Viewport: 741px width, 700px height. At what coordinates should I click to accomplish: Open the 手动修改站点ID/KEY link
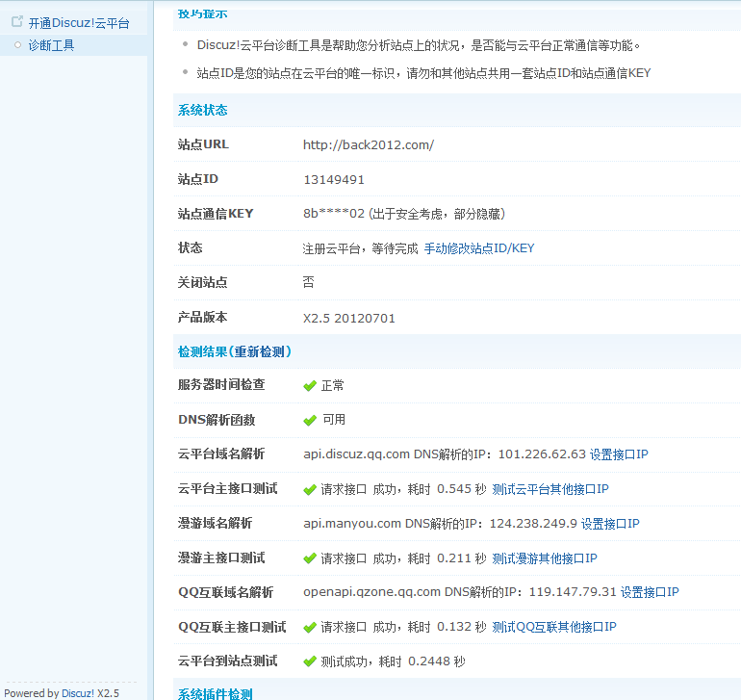tap(479, 248)
